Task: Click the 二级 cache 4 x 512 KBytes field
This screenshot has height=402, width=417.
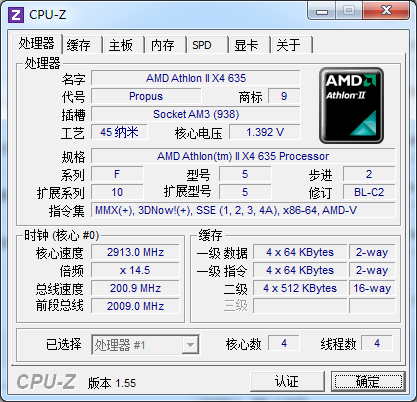Action: 300,288
